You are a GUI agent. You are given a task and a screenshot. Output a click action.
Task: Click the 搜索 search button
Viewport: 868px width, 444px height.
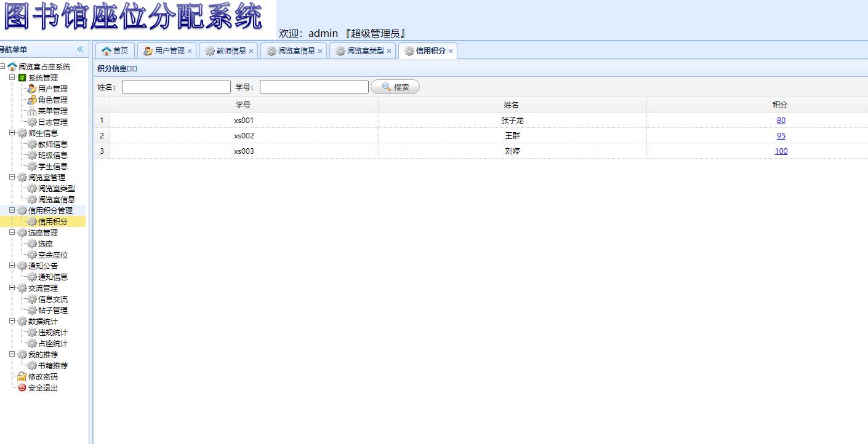coord(395,87)
